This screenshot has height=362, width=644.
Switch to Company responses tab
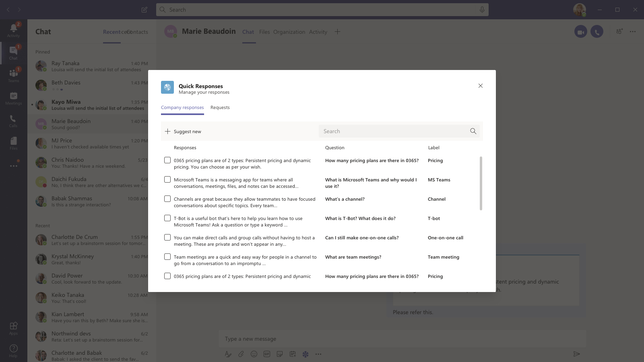pos(182,107)
